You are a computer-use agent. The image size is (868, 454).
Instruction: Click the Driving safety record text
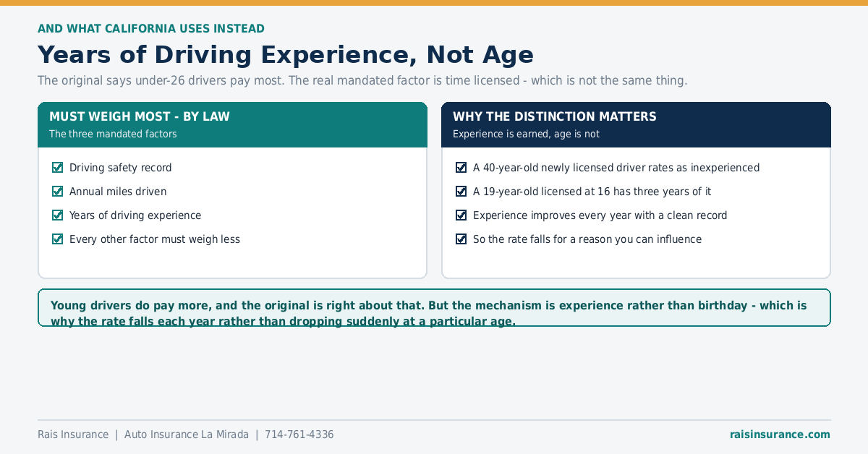(121, 168)
